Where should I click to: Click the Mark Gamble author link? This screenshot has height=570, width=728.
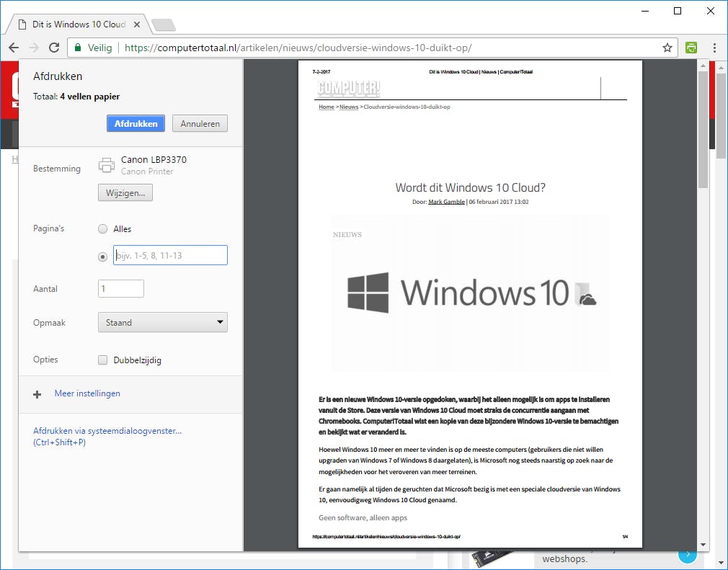(x=446, y=202)
